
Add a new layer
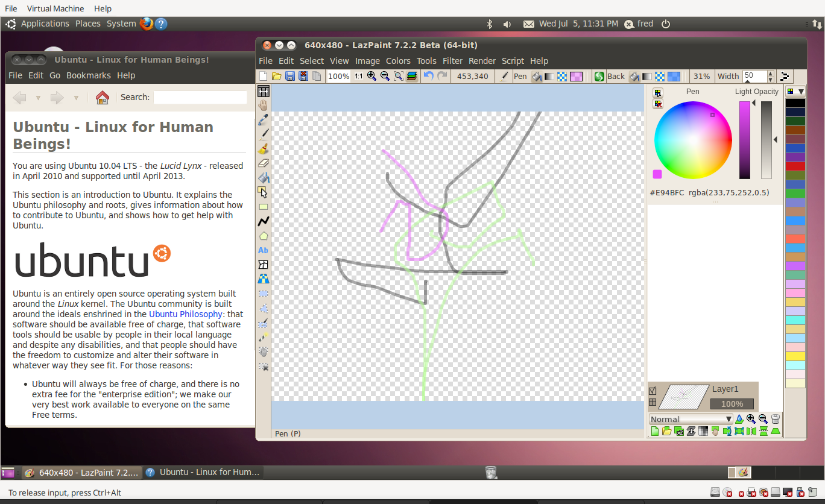(x=655, y=431)
